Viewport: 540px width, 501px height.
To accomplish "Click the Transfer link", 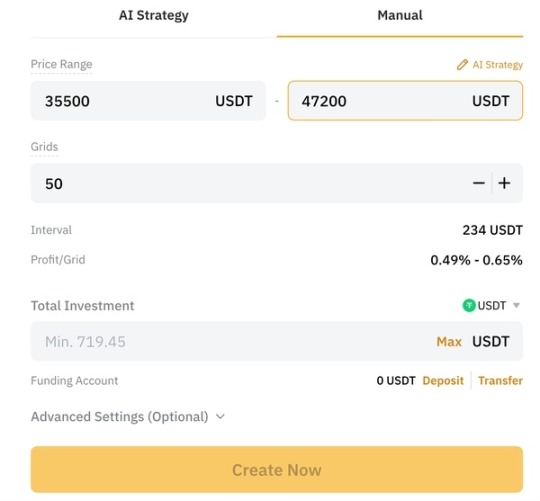I will click(x=500, y=380).
